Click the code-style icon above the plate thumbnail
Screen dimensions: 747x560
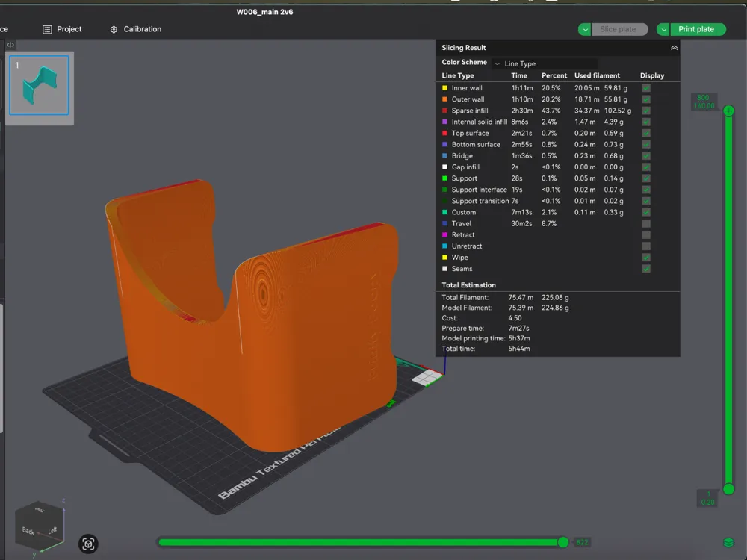tap(10, 45)
